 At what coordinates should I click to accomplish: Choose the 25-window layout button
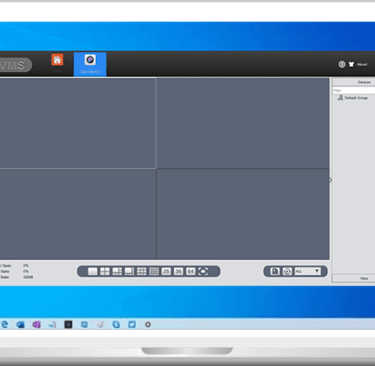coord(166,271)
